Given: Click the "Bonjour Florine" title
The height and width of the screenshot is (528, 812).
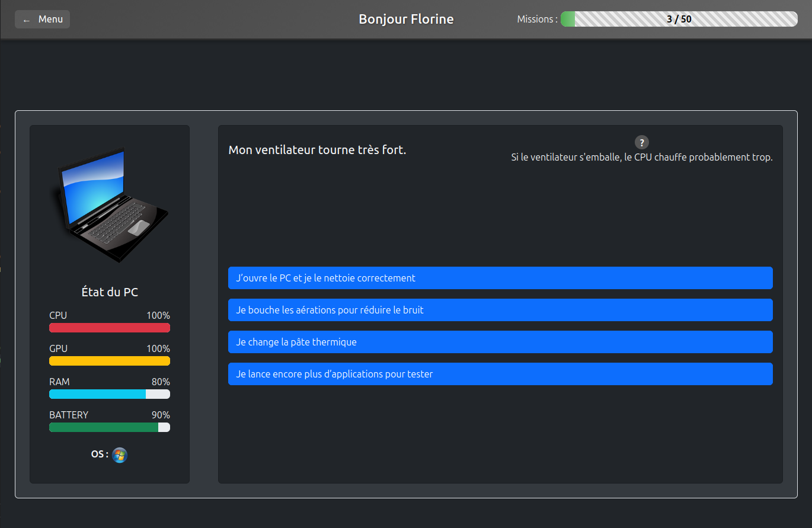Looking at the screenshot, I should click(x=406, y=20).
